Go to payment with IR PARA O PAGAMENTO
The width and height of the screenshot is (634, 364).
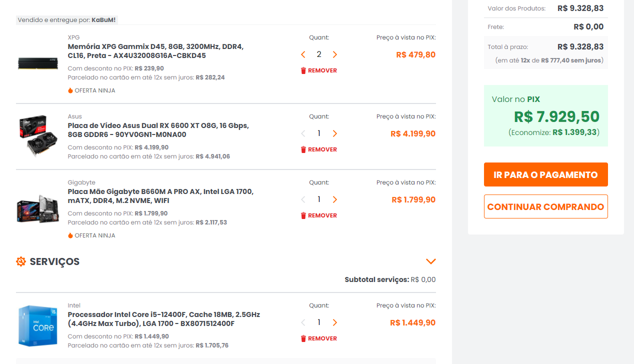[546, 174]
